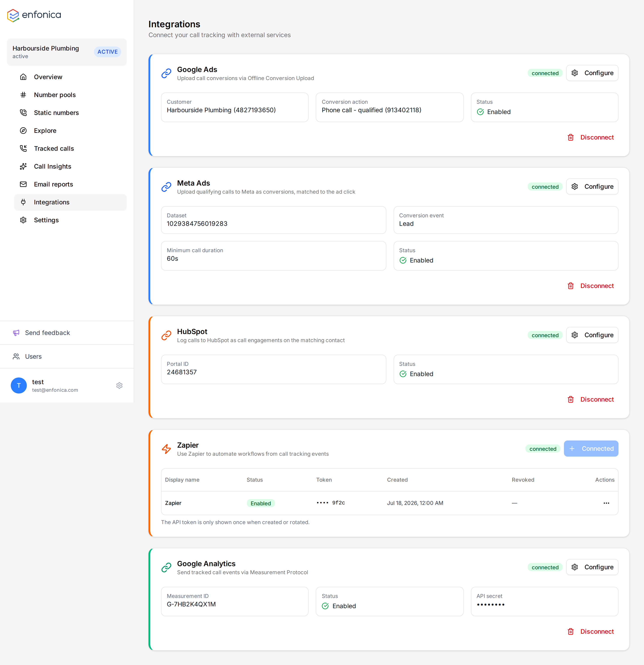Click the Google Analytics green link icon
Screen dimensions: 644x665
pos(166,567)
